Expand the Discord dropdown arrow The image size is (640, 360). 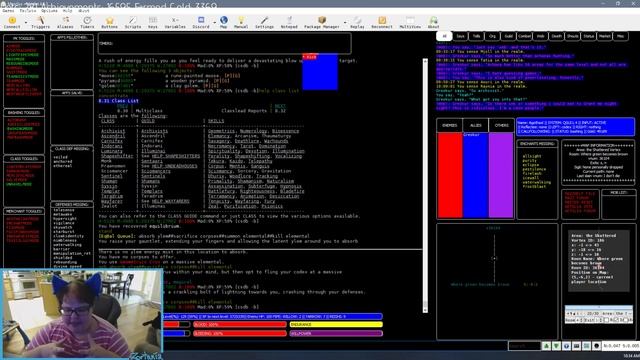click(214, 22)
